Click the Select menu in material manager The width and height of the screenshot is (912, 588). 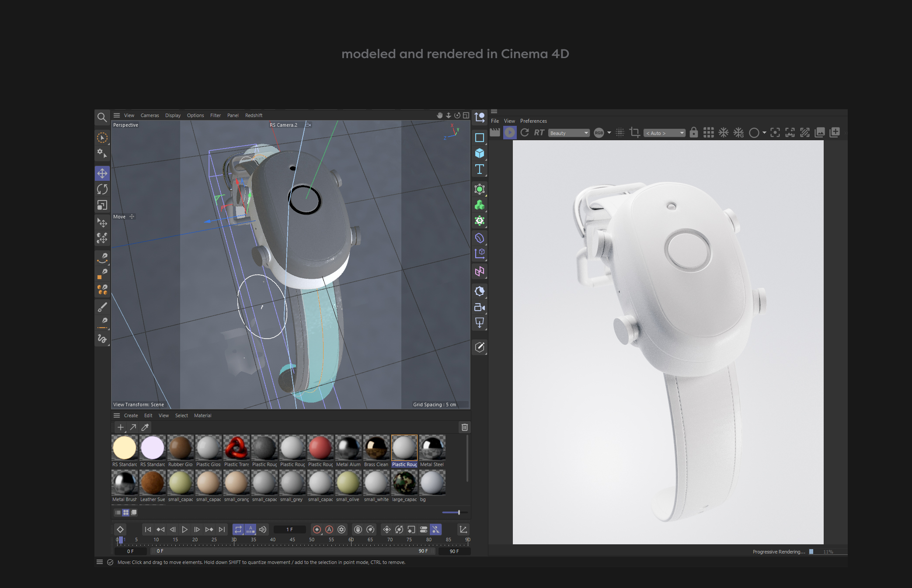(x=181, y=415)
